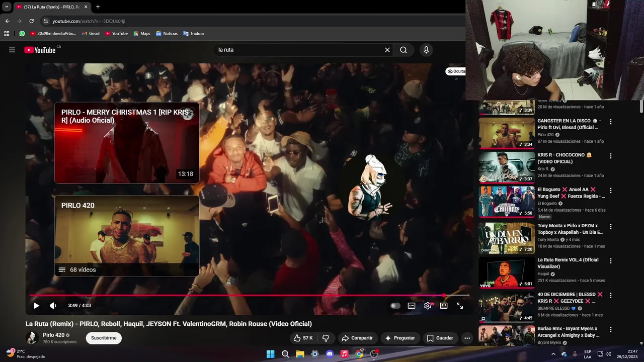Seek on the red video progress bar
Screen dimensions: 644x362
[x=249, y=296]
